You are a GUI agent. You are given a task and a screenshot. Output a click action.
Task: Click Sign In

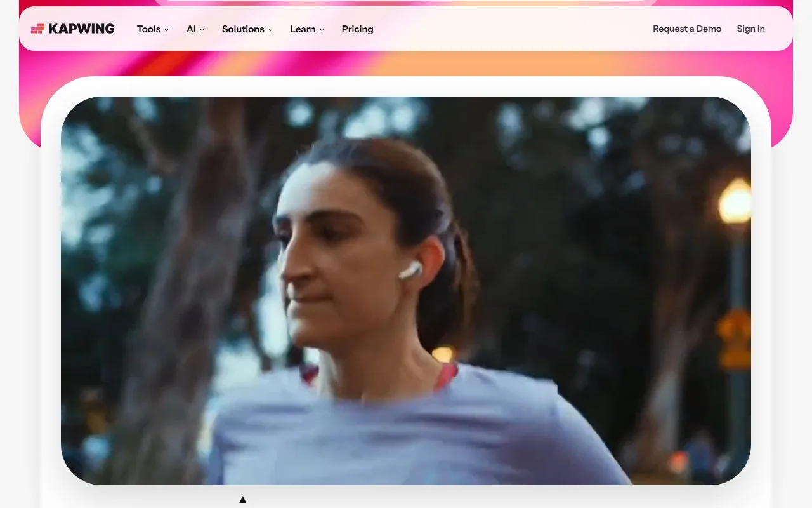click(x=750, y=29)
